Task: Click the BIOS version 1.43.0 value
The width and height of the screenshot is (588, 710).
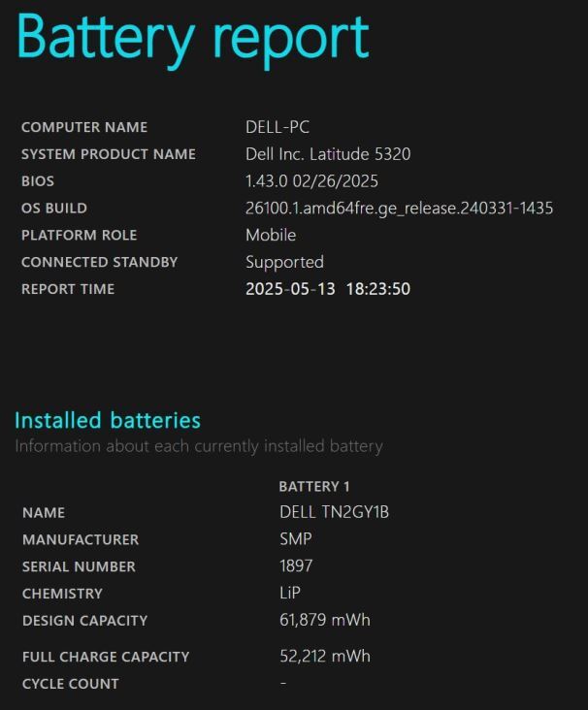Action: [x=311, y=181]
